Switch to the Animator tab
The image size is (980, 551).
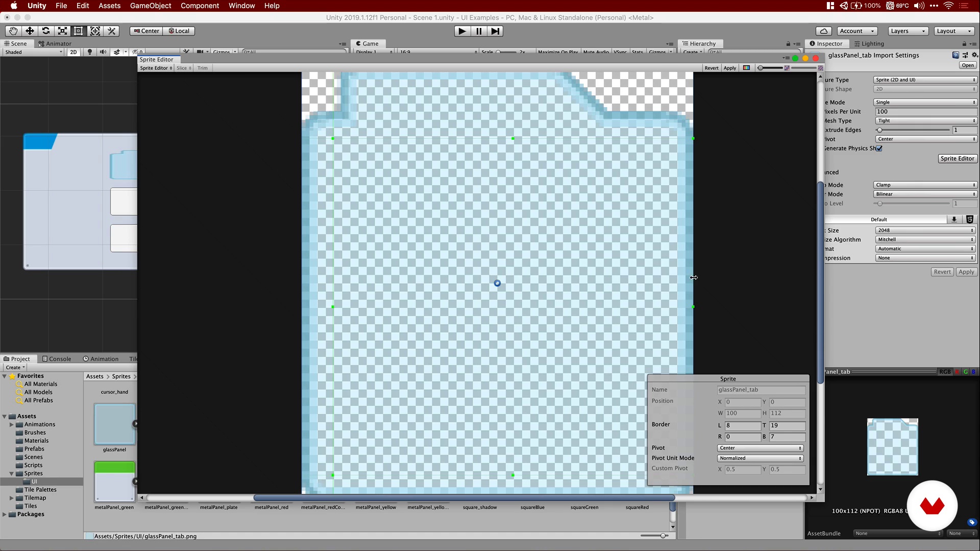pos(55,44)
